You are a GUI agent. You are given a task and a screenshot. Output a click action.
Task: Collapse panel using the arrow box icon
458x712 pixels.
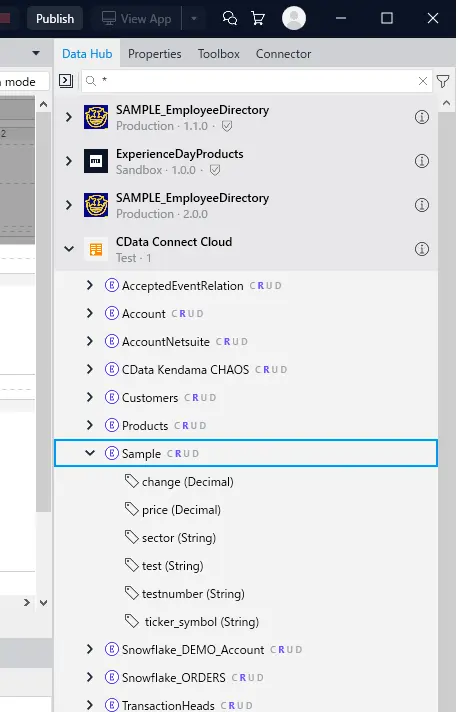[66, 81]
